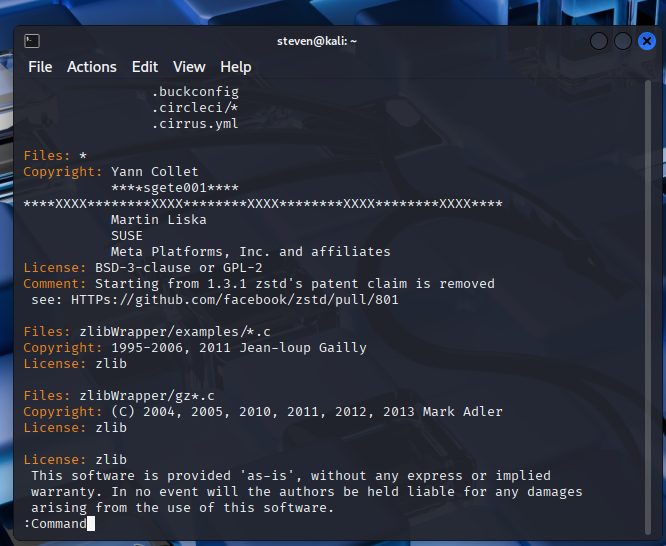Click the steven@kali window title text
666x546 pixels.
coord(317,41)
